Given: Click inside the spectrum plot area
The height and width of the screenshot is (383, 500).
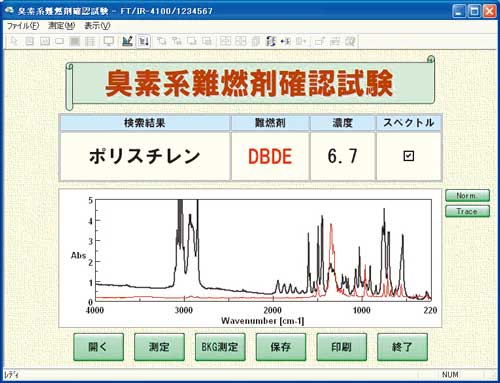Looking at the screenshot, I should pyautogui.click(x=263, y=251).
